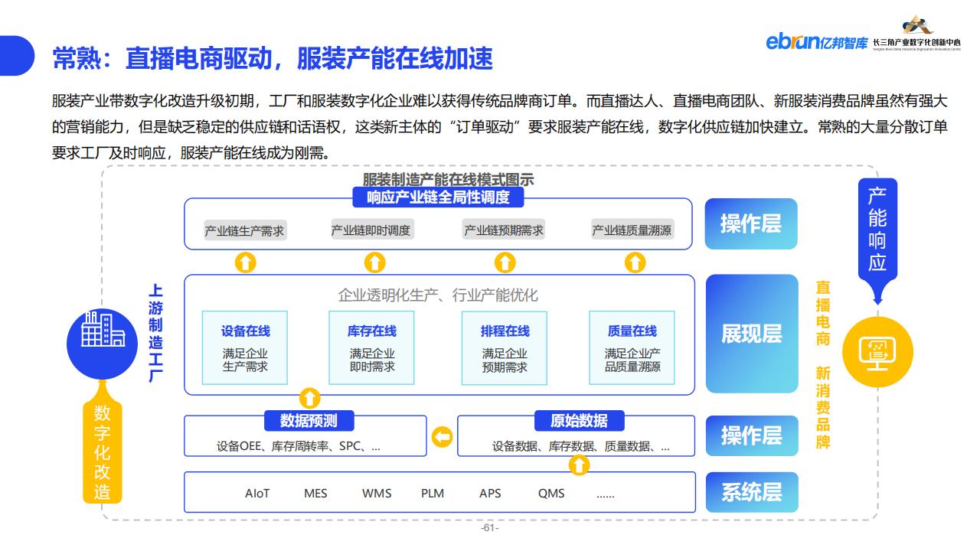980x551 pixels.
Task: Click 满足企业即时需求 text in 库存在线 card
Action: [372, 360]
